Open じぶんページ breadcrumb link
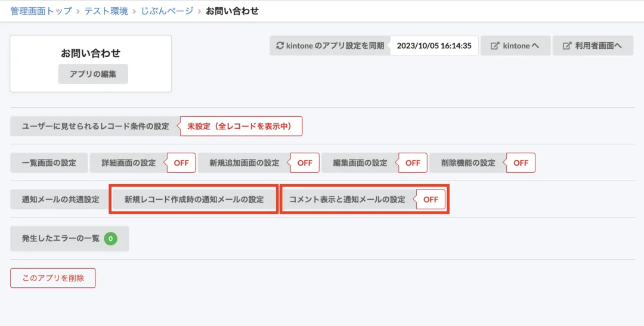Screen dimensions: 644x326 167,11
